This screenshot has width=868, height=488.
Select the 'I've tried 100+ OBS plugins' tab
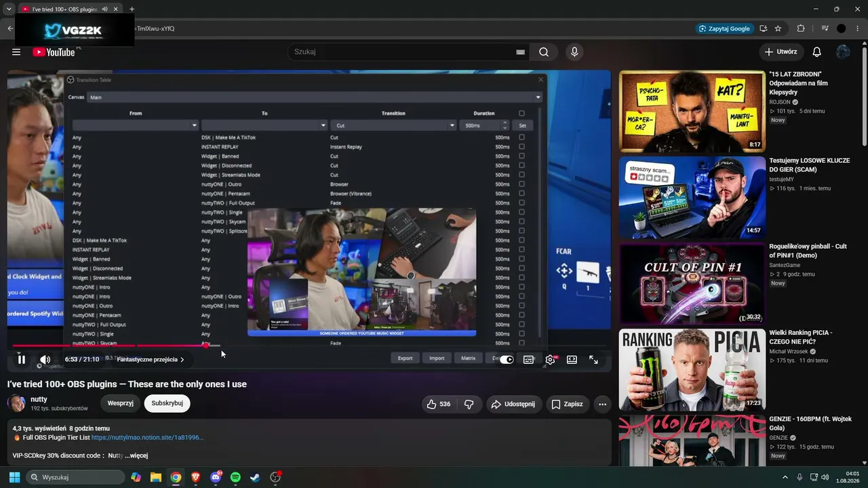69,9
